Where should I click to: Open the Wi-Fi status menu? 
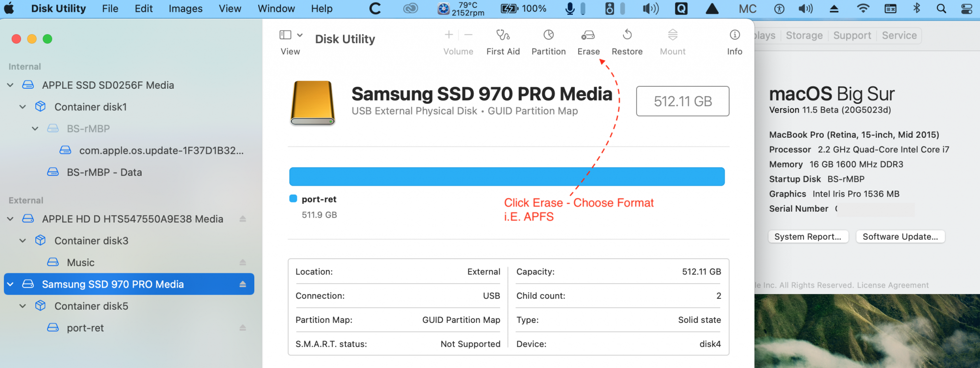pos(863,8)
